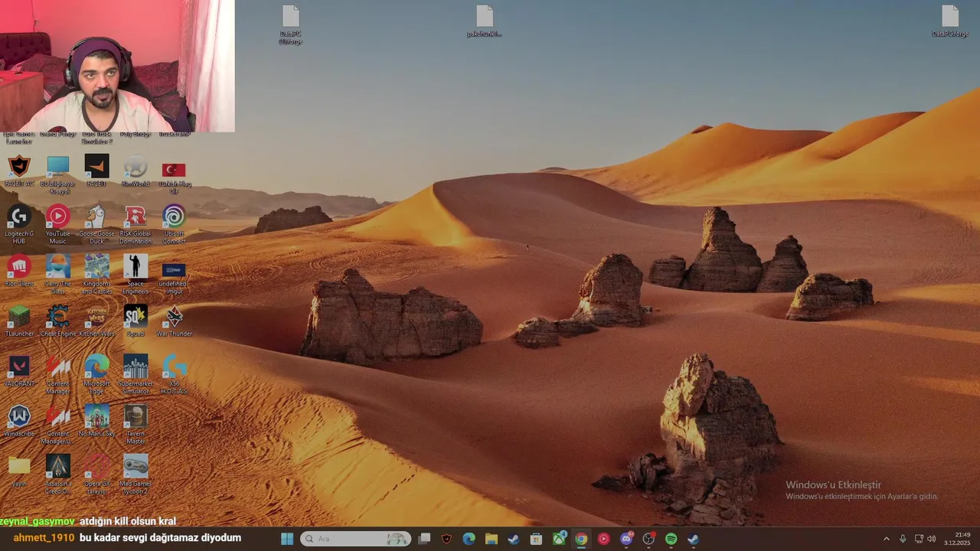Open the RimWorld desktop icon
Screen dimensions: 980x551
136,171
